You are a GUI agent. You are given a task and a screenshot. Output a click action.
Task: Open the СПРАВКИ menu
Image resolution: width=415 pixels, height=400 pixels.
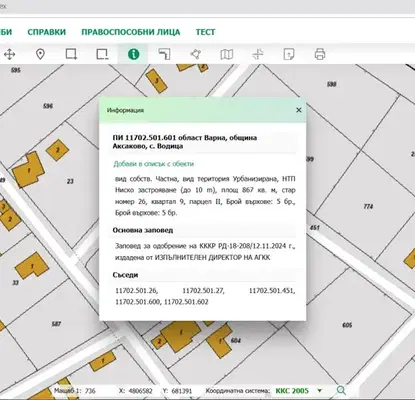[47, 32]
